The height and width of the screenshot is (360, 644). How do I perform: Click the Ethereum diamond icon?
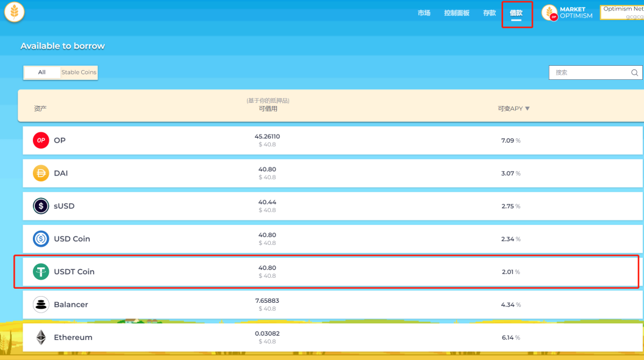tap(41, 337)
